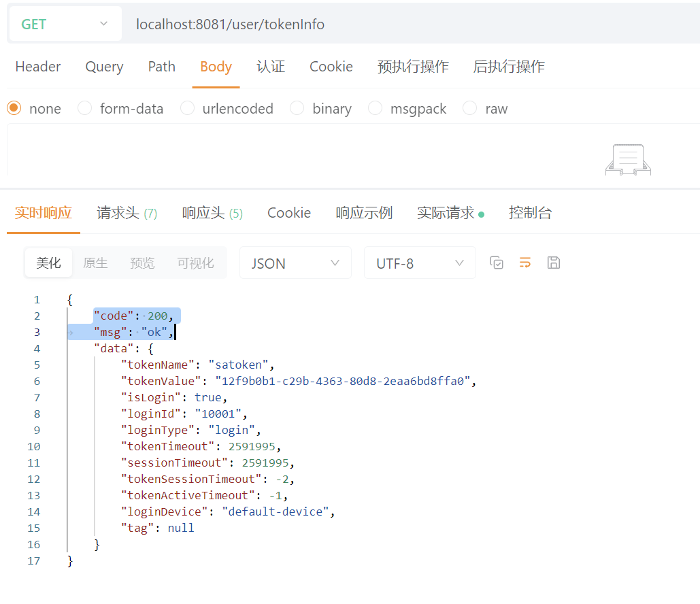Expand the JSON format dropdown

pyautogui.click(x=295, y=263)
